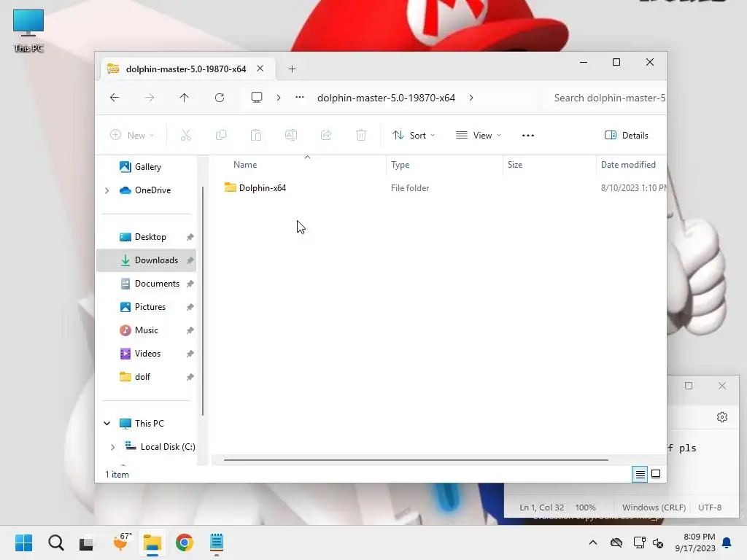Open the New item dropdown
747x560 pixels.
pyautogui.click(x=132, y=135)
